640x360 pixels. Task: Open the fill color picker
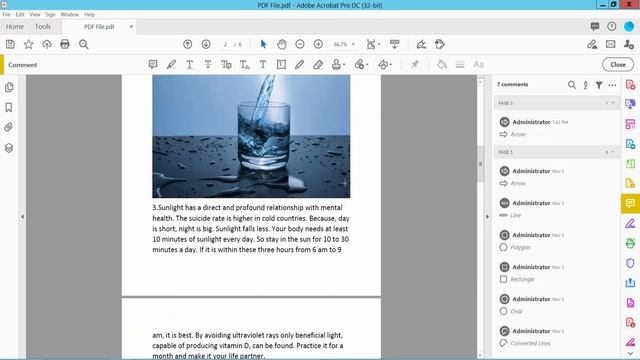click(x=442, y=64)
